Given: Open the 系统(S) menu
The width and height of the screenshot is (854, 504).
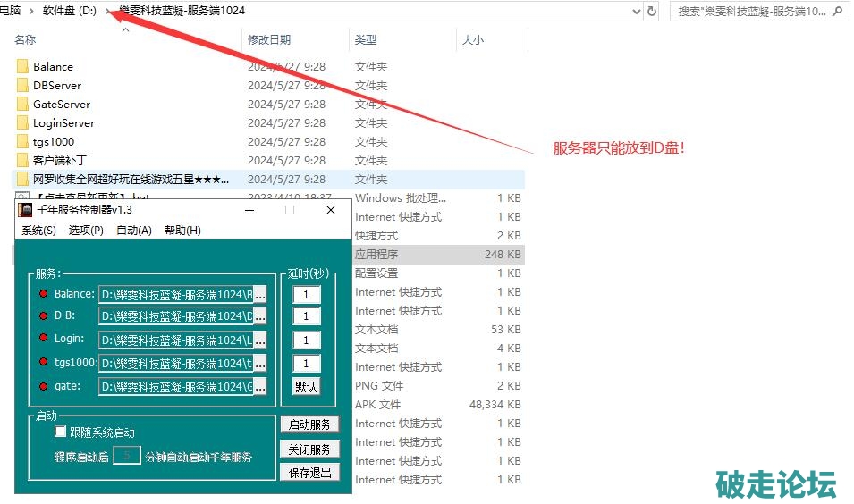Looking at the screenshot, I should tap(38, 231).
